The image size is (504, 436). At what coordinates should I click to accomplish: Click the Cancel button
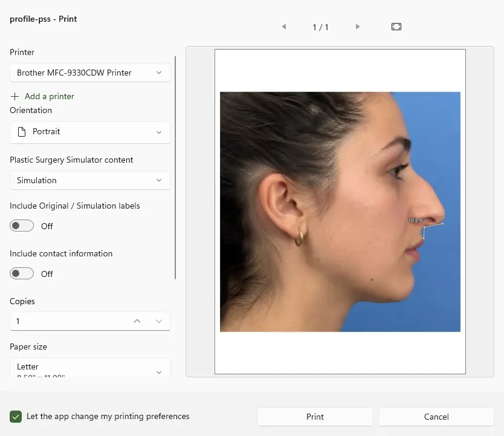(x=436, y=417)
